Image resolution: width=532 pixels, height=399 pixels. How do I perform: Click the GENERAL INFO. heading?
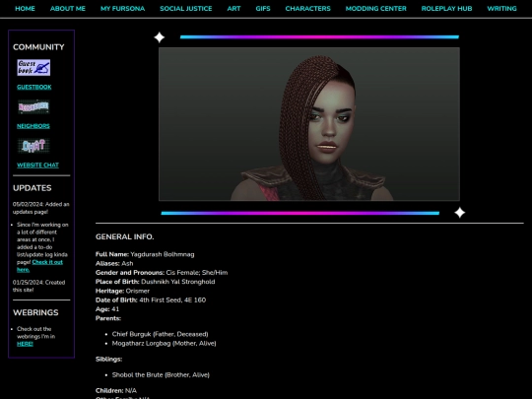(124, 236)
